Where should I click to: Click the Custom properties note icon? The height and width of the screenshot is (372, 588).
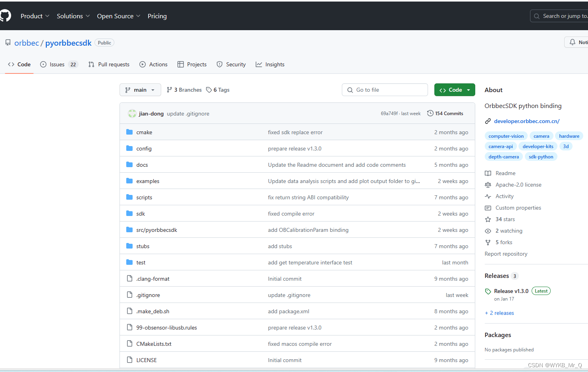pos(488,208)
